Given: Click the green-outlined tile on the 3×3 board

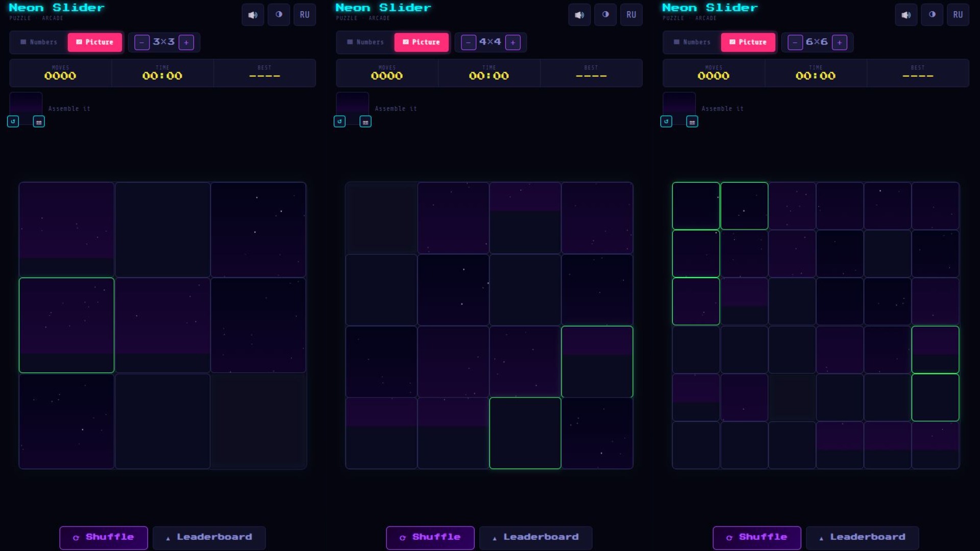Looking at the screenshot, I should pyautogui.click(x=67, y=325).
